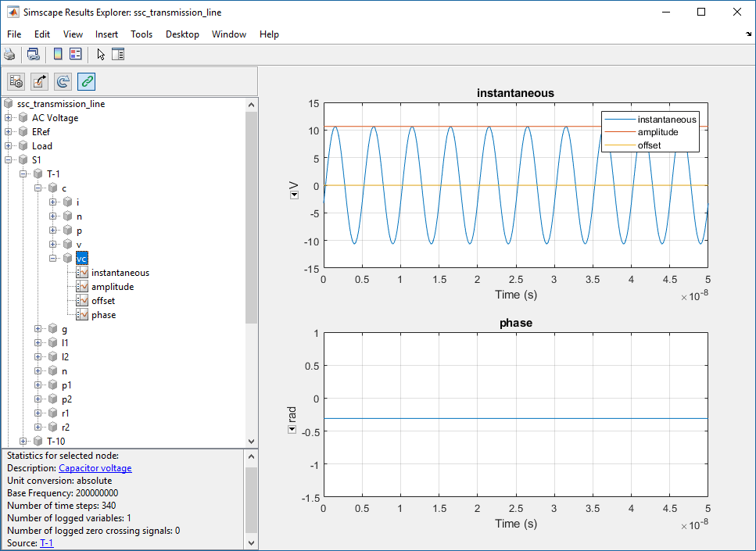
Task: Collapse the vc tree node
Action: (53, 259)
